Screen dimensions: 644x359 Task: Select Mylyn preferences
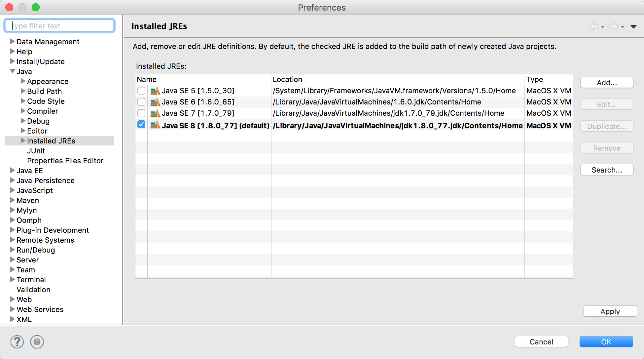(27, 210)
